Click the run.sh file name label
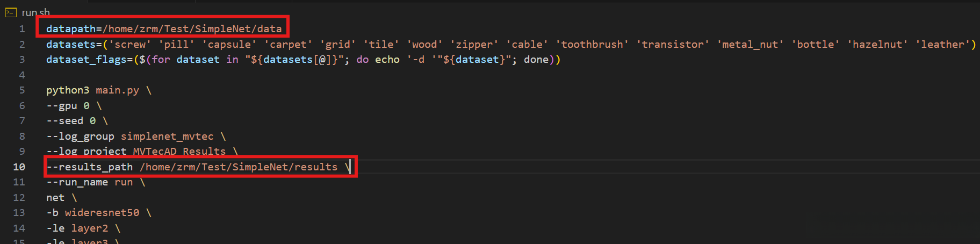980x244 pixels. click(35, 12)
